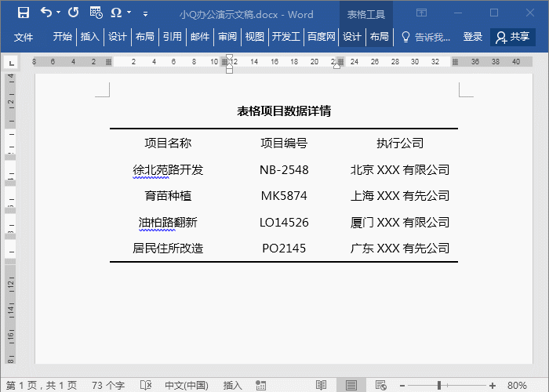The width and height of the screenshot is (549, 392).
Task: Click the cell 广东 XXX 有先公司
Action: tap(400, 249)
